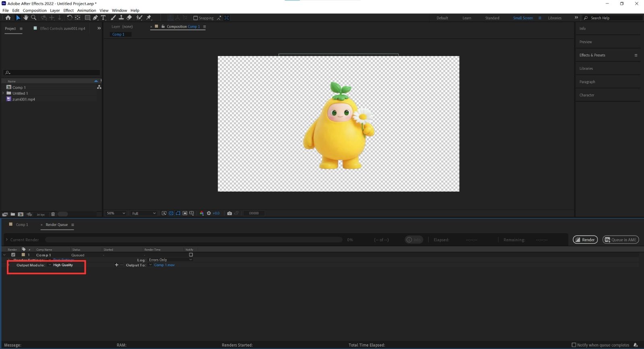Select the Zoom tool in toolbar
Screen dimensions: 644x349
[x=34, y=18]
